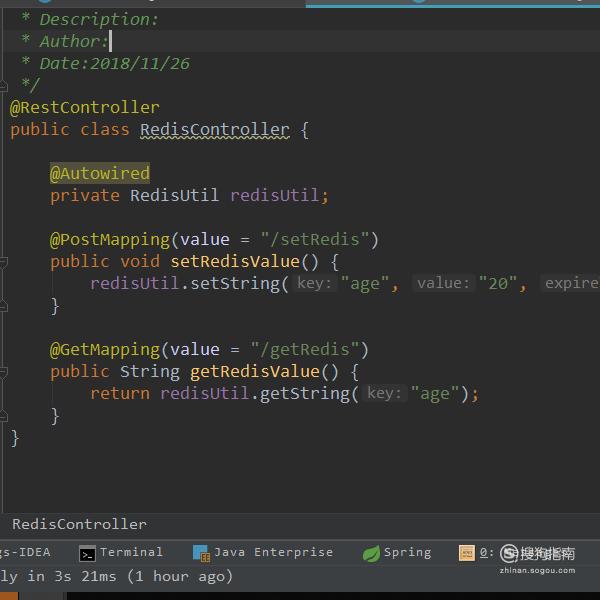
Task: Click the "20" string value argument
Action: click(498, 284)
